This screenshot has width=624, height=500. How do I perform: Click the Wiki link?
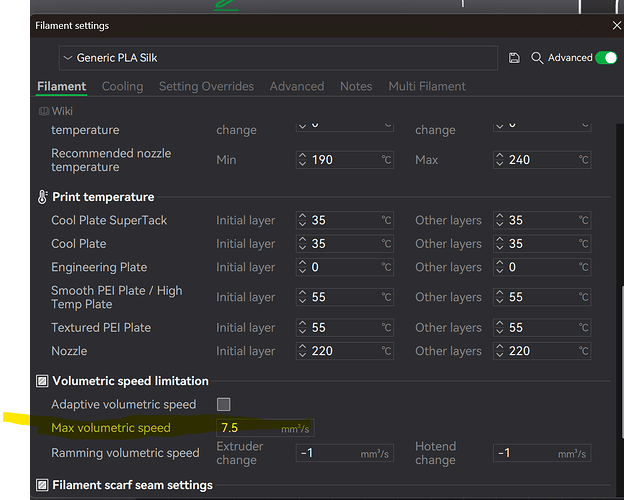click(x=62, y=111)
